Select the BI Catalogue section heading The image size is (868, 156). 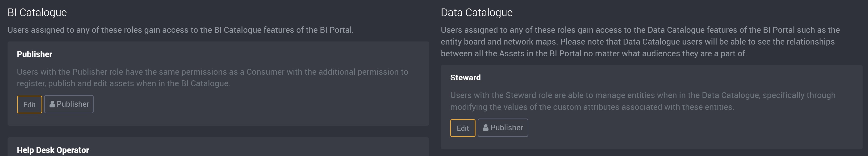click(37, 12)
